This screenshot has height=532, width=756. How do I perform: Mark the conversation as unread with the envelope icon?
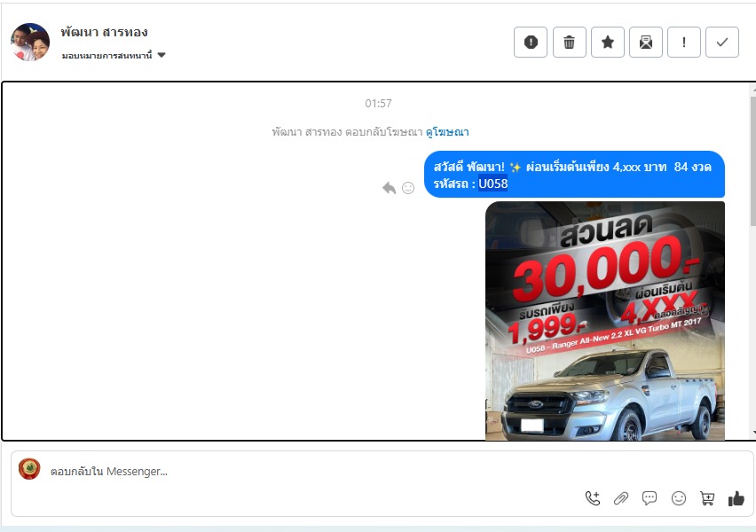coord(646,43)
